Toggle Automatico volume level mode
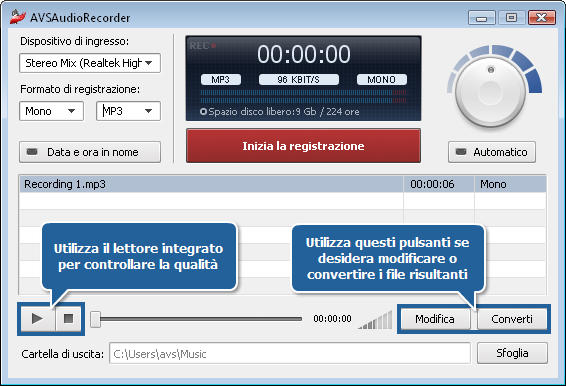566x386 pixels. coord(492,152)
